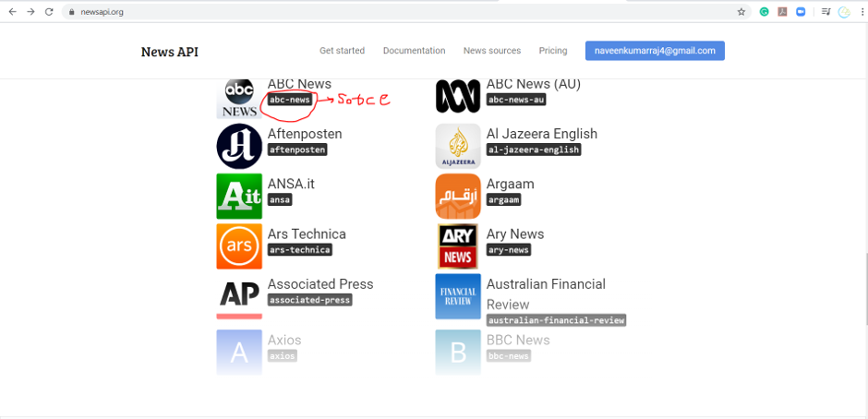Open the Pricing page
The width and height of the screenshot is (868, 419).
553,51
